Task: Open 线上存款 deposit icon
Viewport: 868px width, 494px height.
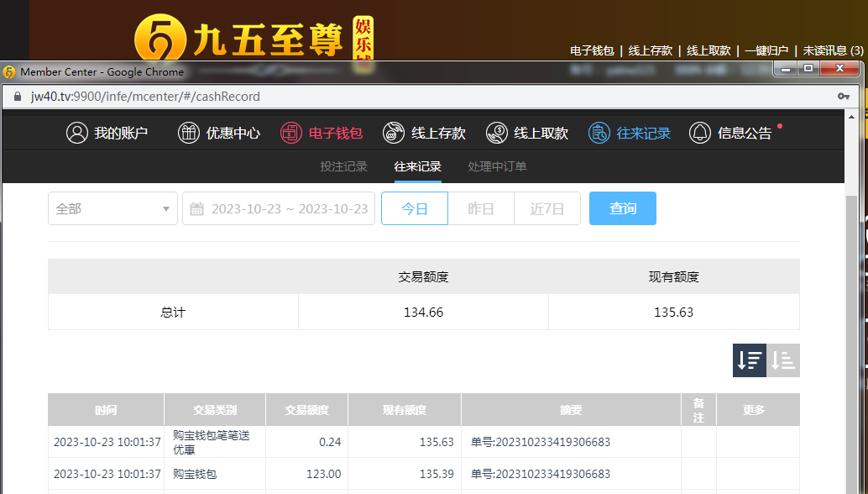Action: [x=394, y=133]
